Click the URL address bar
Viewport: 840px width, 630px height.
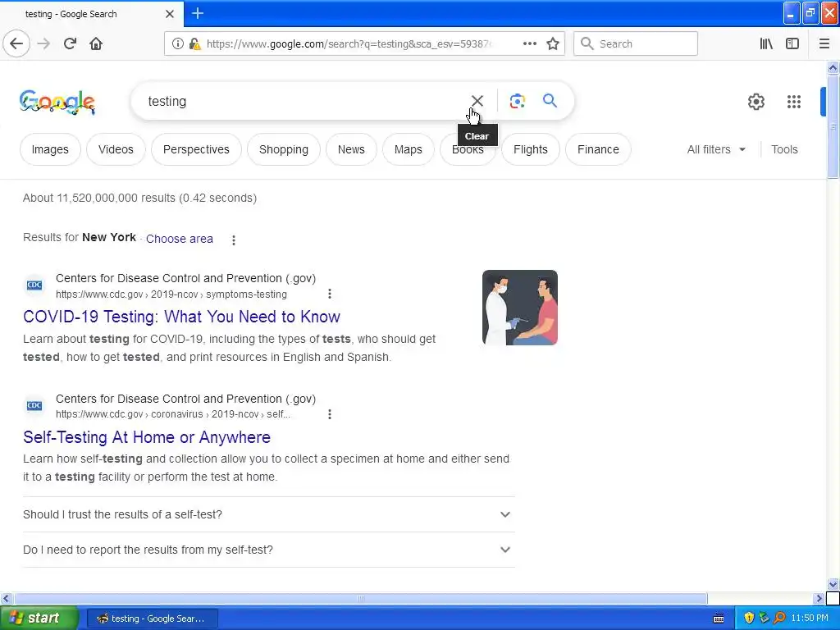[347, 43]
